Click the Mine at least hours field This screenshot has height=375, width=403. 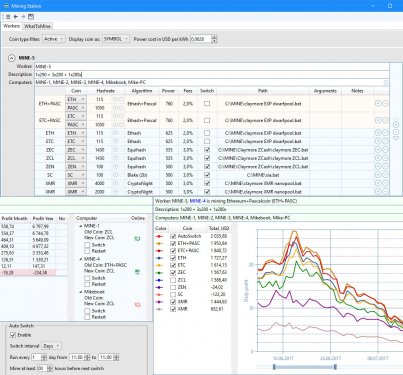tap(42, 368)
